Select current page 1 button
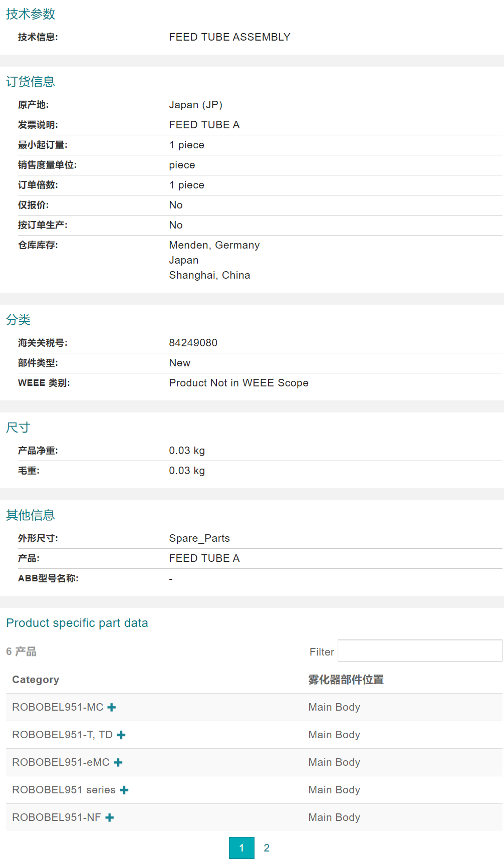504x860 pixels. [241, 848]
